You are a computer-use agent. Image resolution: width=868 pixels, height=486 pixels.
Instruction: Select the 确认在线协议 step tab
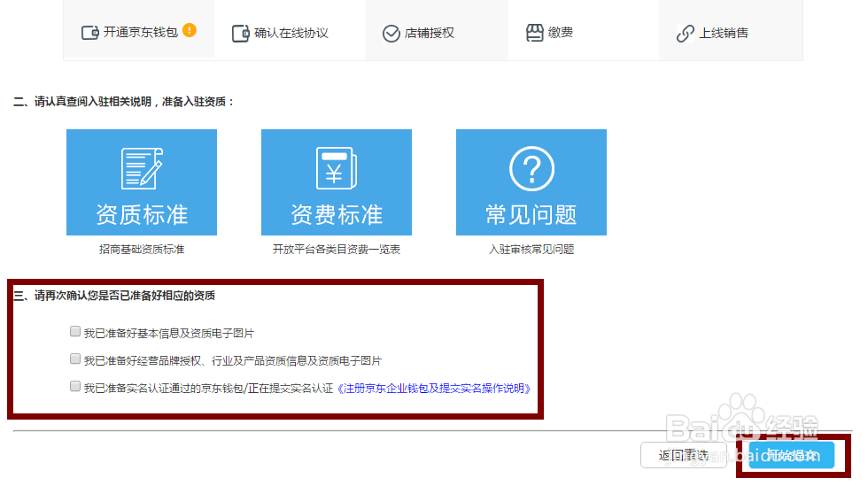click(x=290, y=30)
